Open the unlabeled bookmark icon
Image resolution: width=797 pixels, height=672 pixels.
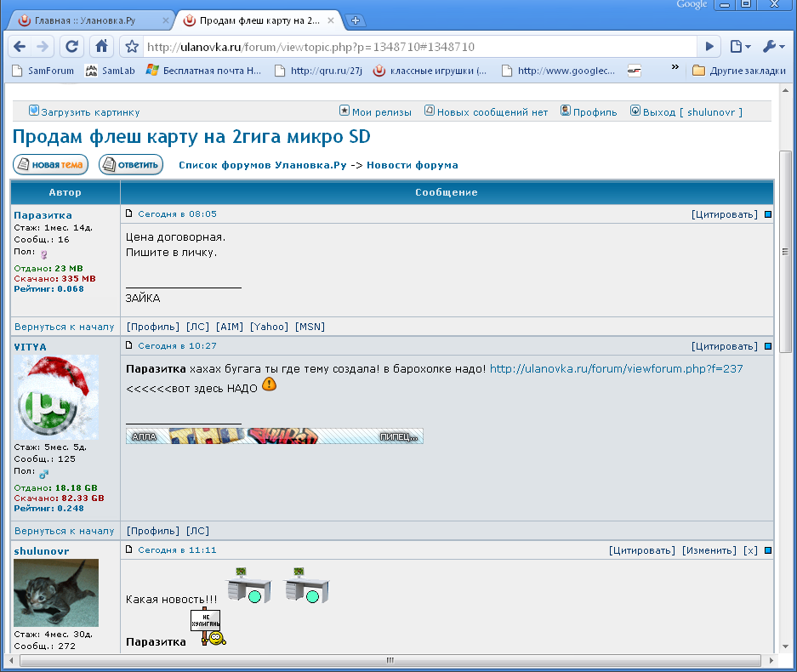coord(634,71)
